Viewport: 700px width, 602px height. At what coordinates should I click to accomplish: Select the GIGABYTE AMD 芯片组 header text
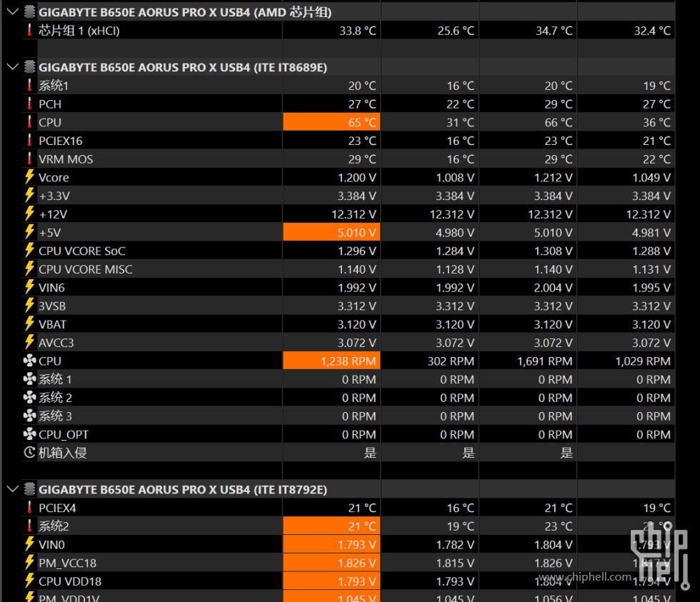point(185,12)
